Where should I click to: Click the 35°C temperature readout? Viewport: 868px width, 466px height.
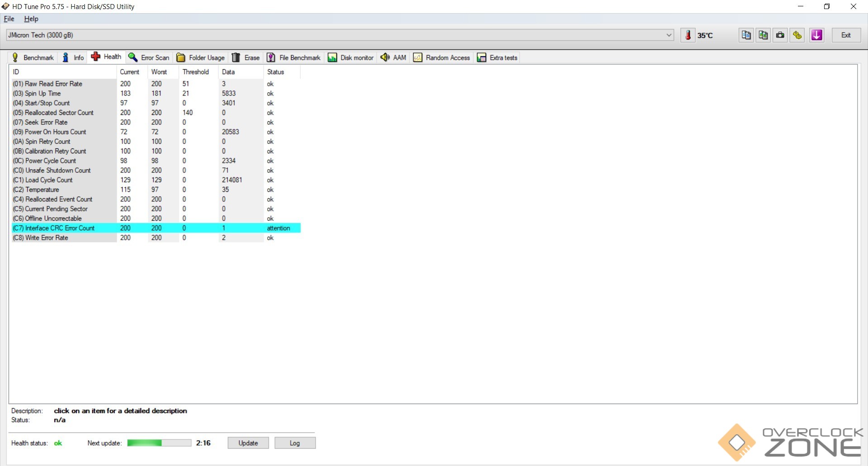705,35
